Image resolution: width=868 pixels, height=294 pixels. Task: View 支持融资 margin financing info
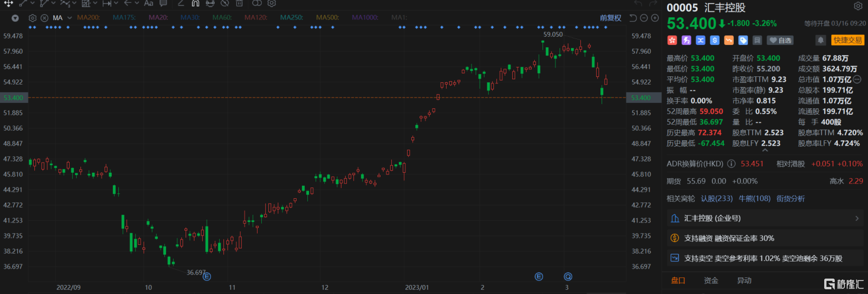(x=765, y=238)
